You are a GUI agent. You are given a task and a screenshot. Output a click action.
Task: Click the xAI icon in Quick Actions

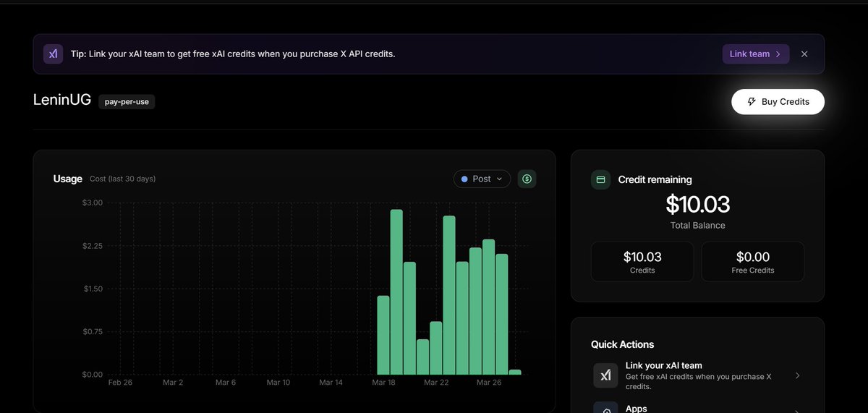[606, 376]
